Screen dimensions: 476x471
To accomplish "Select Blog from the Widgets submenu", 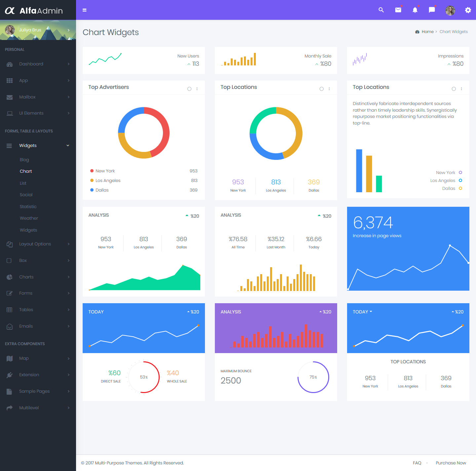I will click(24, 160).
